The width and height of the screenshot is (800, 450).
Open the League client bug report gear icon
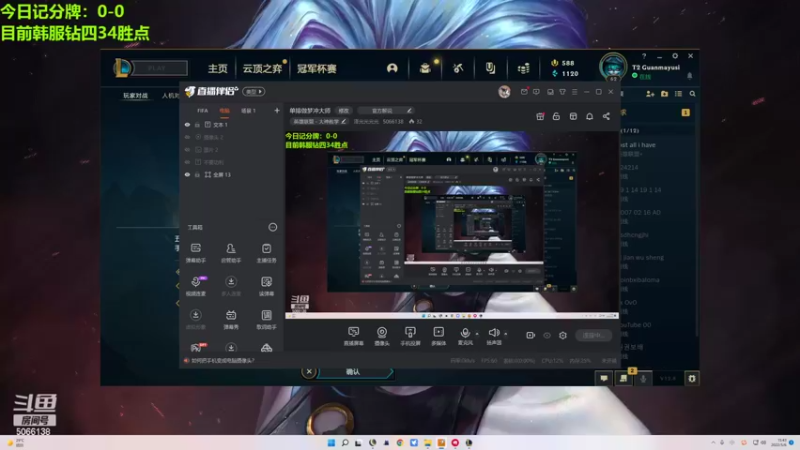pyautogui.click(x=692, y=379)
